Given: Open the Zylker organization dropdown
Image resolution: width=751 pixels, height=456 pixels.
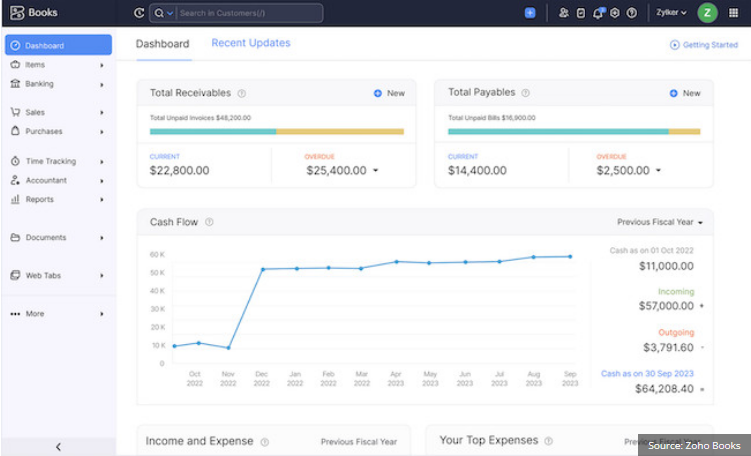Looking at the screenshot, I should (x=671, y=13).
